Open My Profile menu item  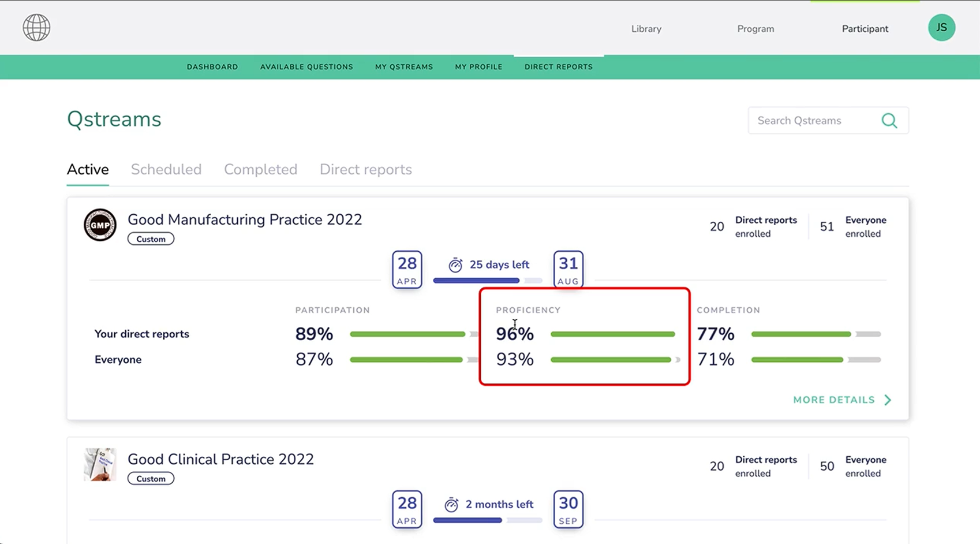coord(478,67)
